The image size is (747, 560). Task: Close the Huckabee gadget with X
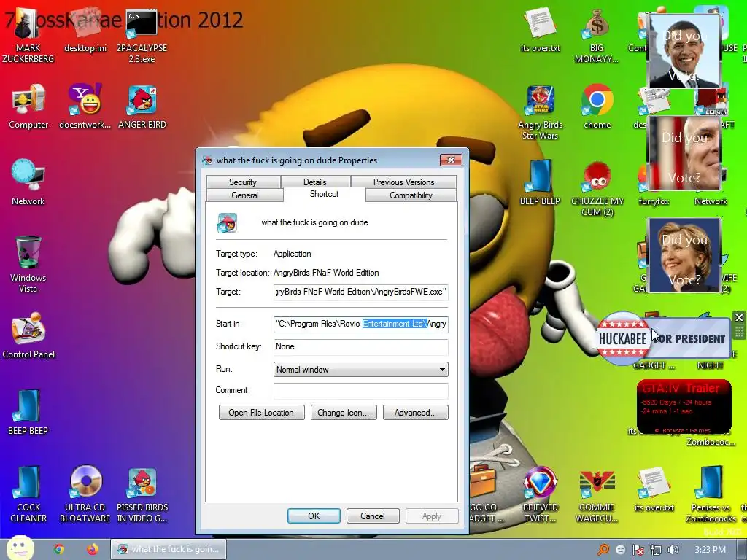tap(739, 318)
